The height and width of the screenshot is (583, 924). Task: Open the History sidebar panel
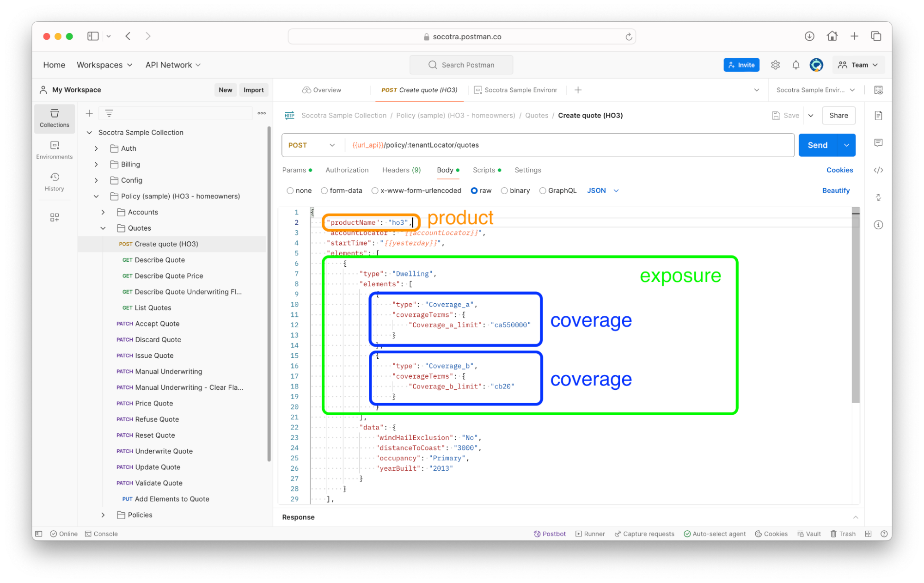(54, 182)
